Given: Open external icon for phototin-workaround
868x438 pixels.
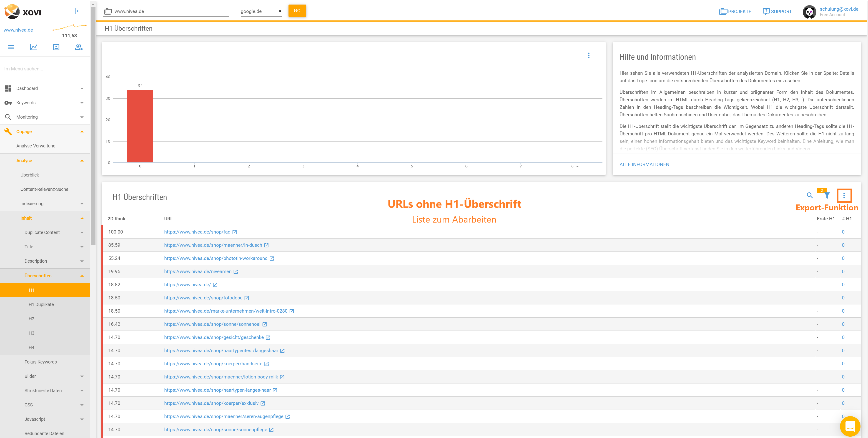Looking at the screenshot, I should click(x=272, y=259).
